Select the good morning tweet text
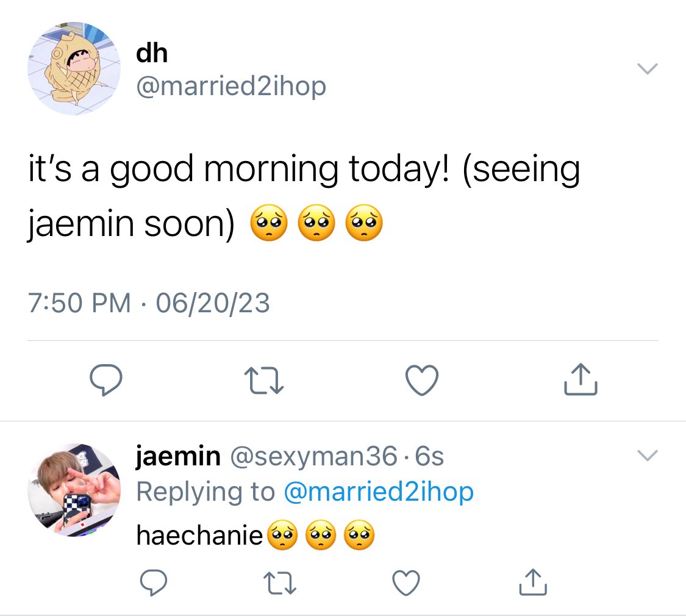Viewport: 686px width, 616px height. (304, 196)
